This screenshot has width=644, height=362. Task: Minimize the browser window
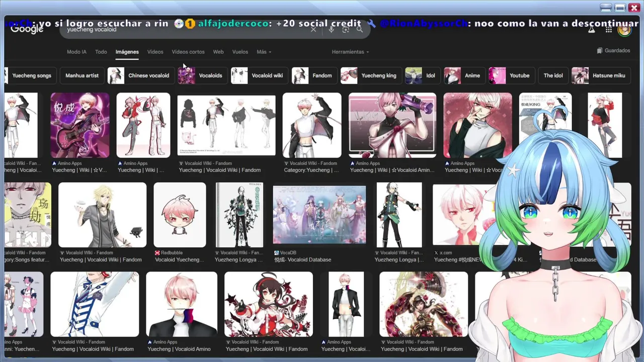(606, 8)
